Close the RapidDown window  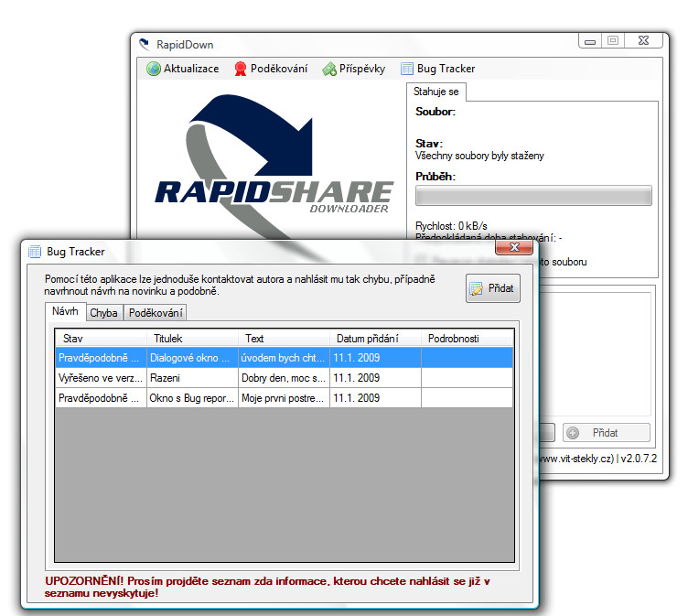[644, 41]
